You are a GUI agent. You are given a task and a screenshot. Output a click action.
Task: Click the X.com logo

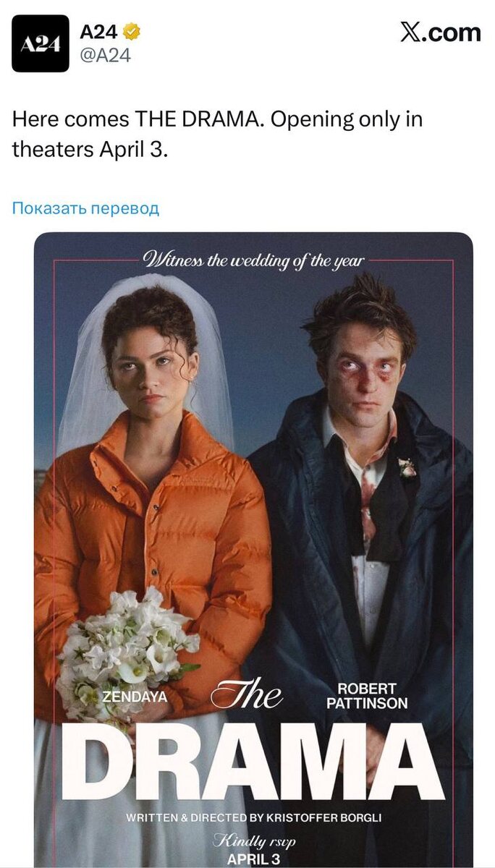click(440, 33)
